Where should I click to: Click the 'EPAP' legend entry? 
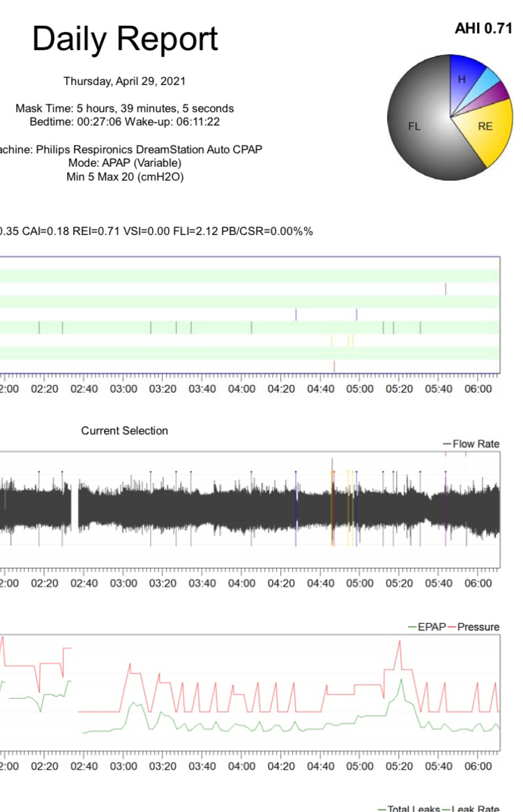[x=427, y=626]
